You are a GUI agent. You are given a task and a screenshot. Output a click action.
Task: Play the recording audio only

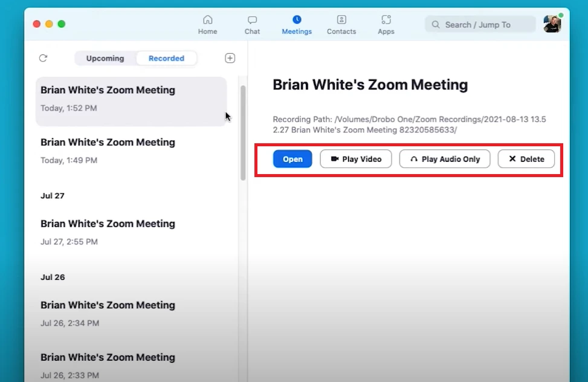pos(445,159)
